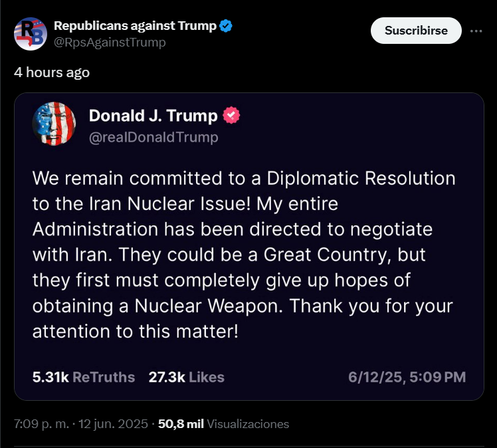The height and width of the screenshot is (448, 497).
Task: Click the @RpsAgainstTrump handle
Action: pos(110,43)
